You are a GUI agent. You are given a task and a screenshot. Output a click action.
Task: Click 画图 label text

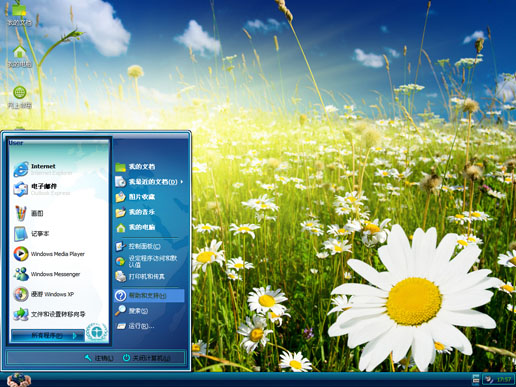click(37, 213)
